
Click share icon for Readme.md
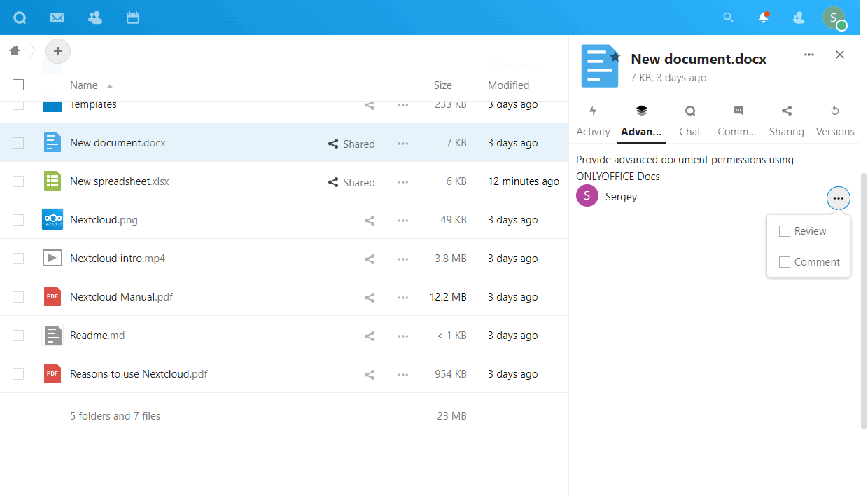370,336
